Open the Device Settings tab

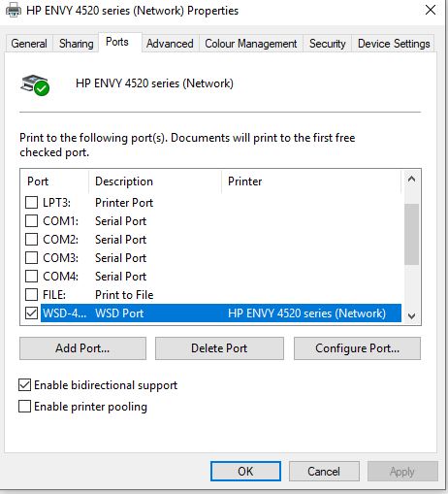(x=394, y=44)
